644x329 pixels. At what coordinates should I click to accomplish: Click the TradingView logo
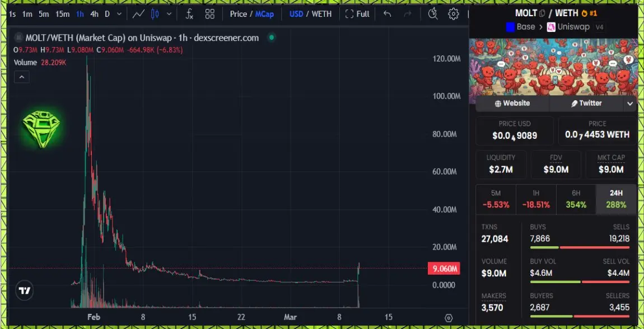pyautogui.click(x=25, y=291)
